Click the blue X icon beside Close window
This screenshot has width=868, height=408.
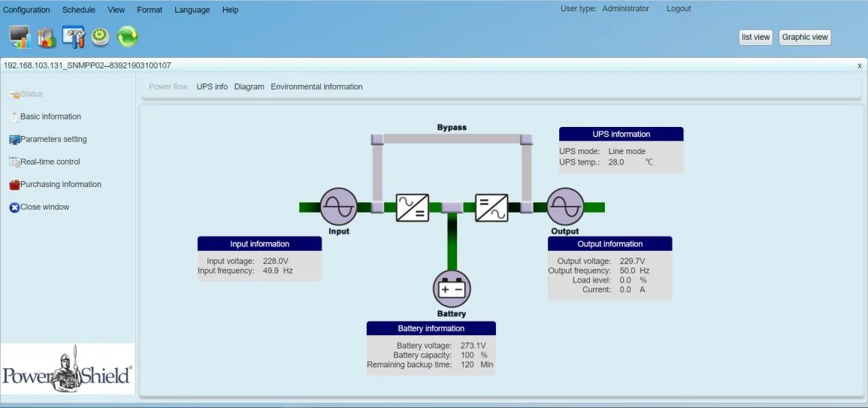(x=14, y=207)
